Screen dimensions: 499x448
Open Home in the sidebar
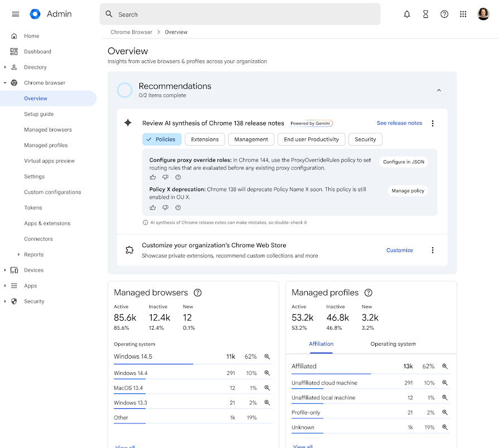[32, 36]
